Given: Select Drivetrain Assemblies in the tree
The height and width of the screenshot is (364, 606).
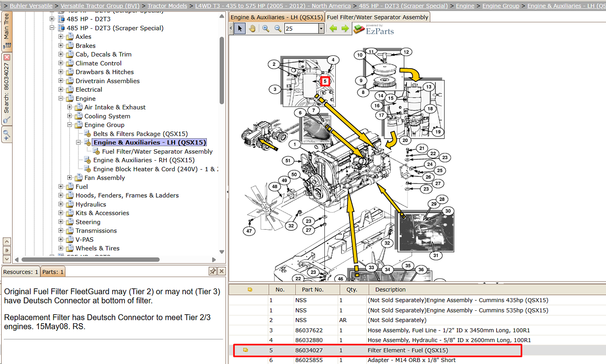Looking at the screenshot, I should (x=107, y=81).
